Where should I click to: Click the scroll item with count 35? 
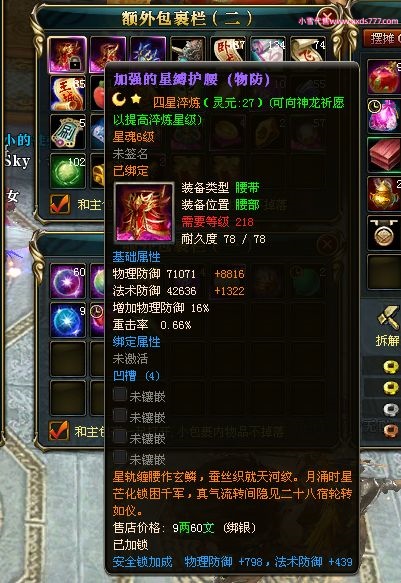coord(68,93)
